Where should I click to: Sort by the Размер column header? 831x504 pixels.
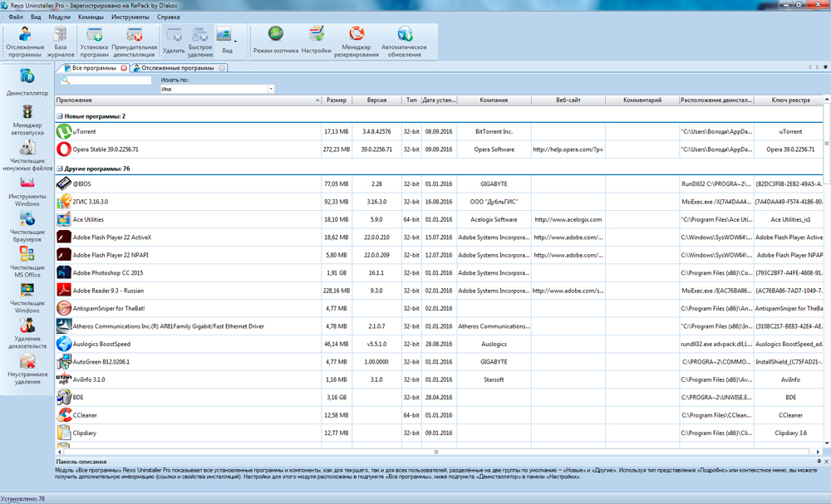click(337, 100)
